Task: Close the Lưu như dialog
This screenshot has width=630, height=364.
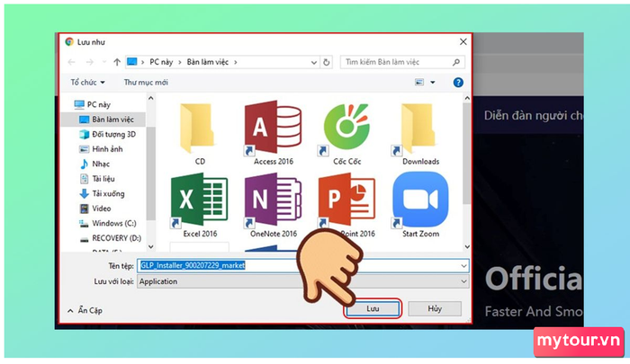Action: click(x=463, y=41)
